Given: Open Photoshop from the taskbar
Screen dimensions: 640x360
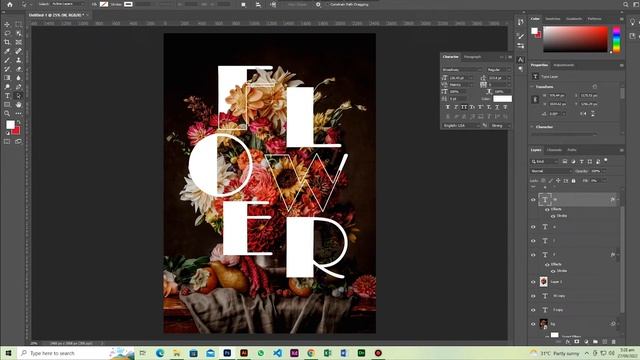Looking at the screenshot, I should click(x=227, y=353).
